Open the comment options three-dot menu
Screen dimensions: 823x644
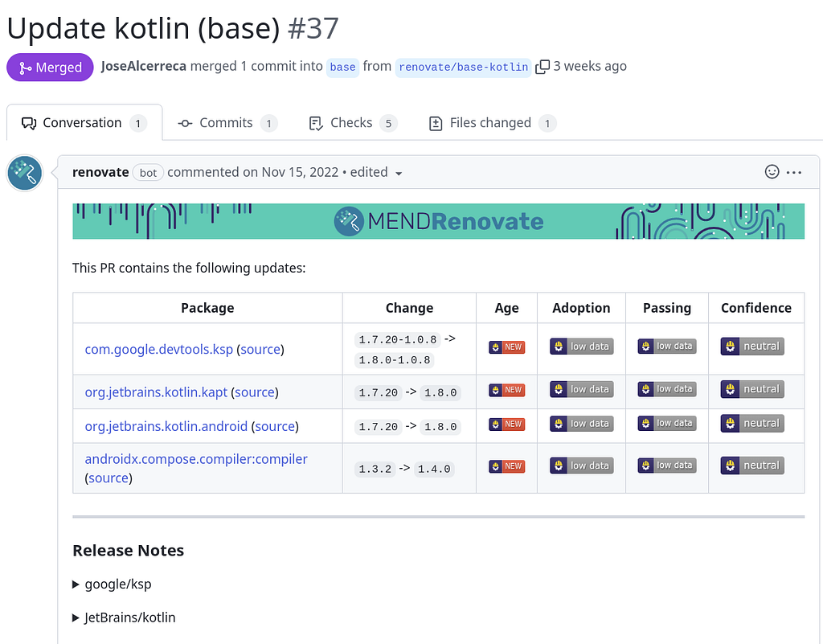[x=793, y=172]
